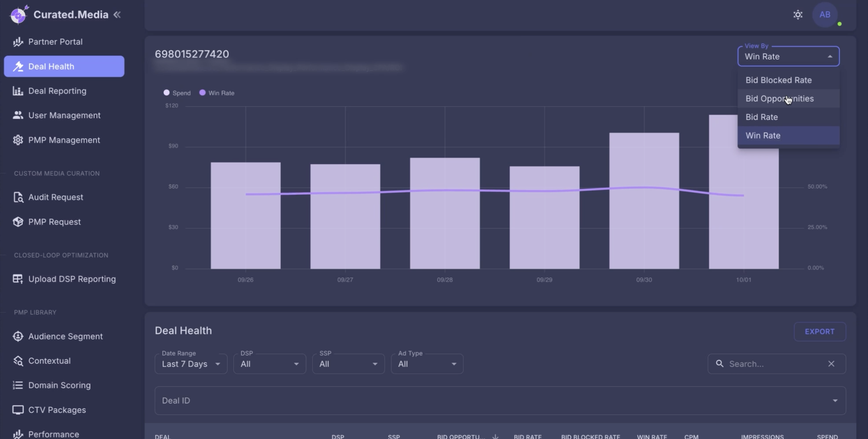868x439 pixels.
Task: Collapse the View By dropdown
Action: coord(830,57)
